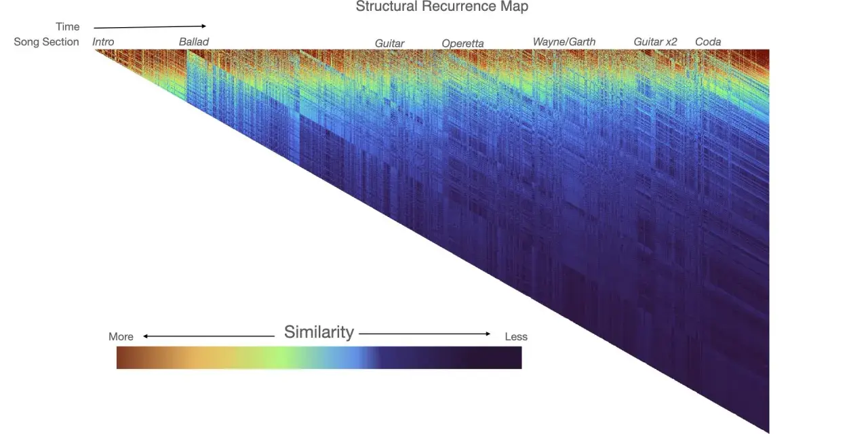Screen dimensions: 868x434
Task: Click the Song Section row label
Action: click(x=46, y=42)
